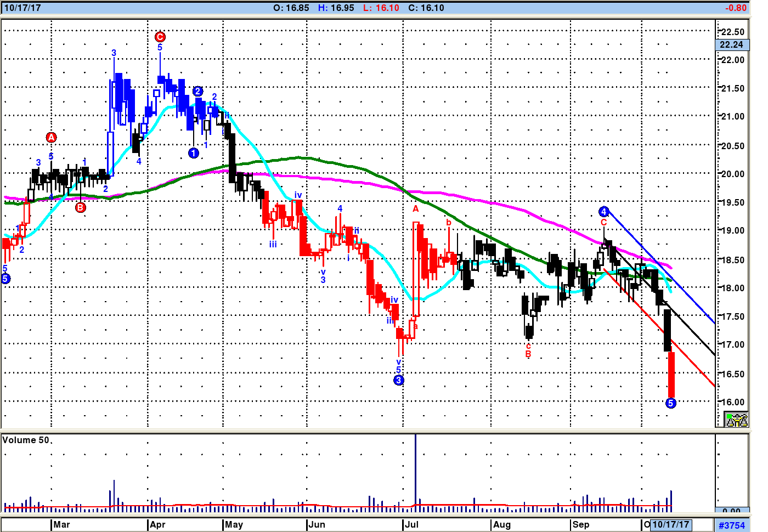Click the May label on time axis

(234, 524)
